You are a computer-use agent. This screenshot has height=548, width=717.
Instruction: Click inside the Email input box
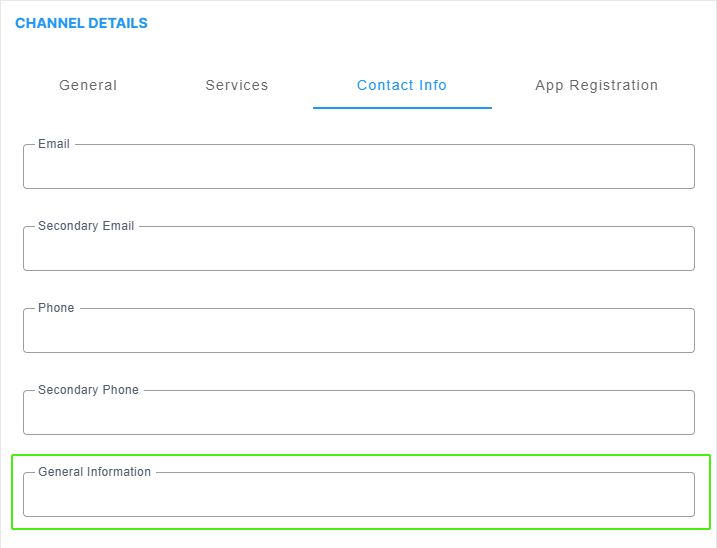(x=359, y=167)
